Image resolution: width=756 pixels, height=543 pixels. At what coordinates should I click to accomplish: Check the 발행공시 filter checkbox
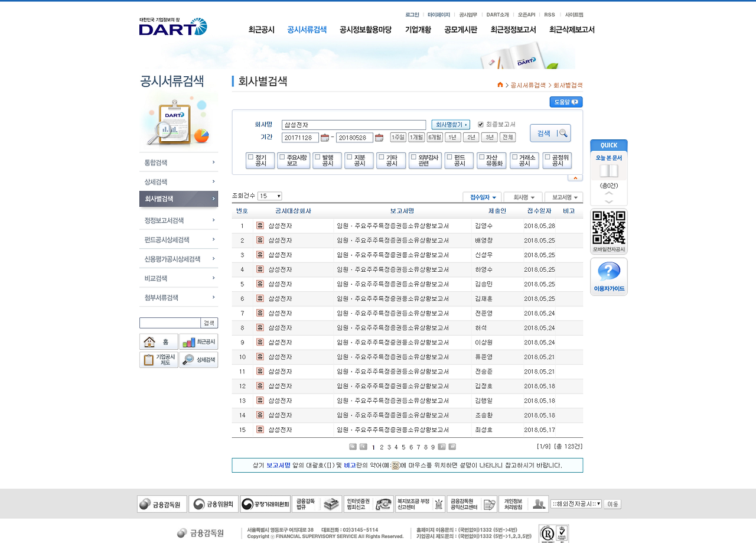coord(317,157)
